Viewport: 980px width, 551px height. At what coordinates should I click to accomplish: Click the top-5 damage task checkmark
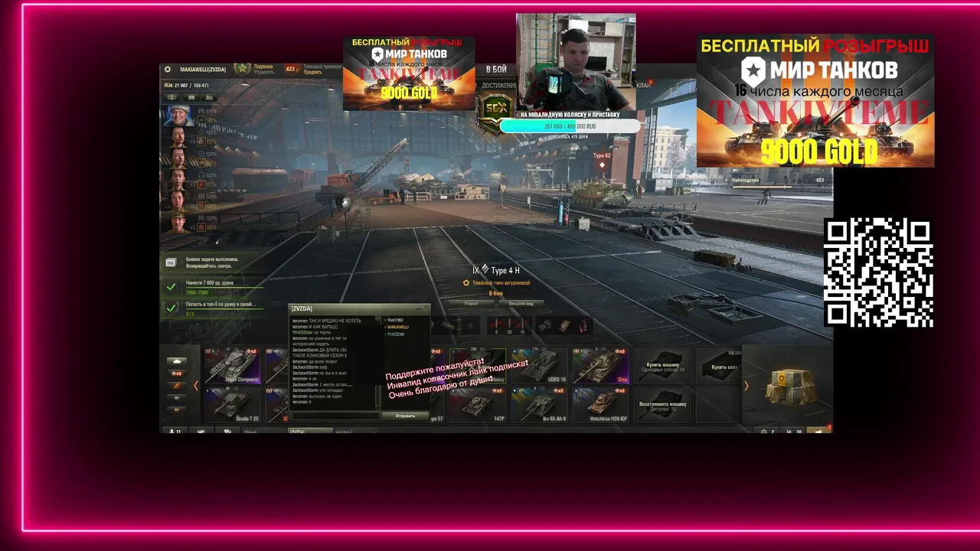[x=171, y=308]
